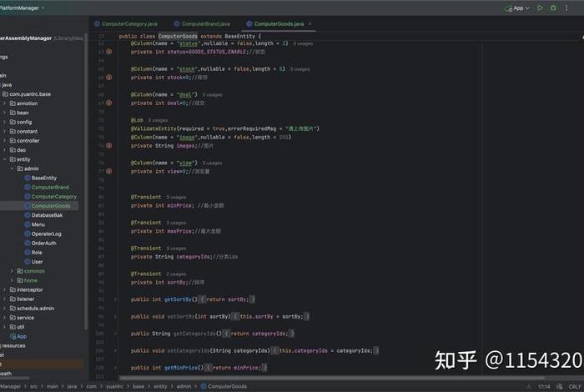Select the resources folder in tree
The height and width of the screenshot is (392, 584).
[x=13, y=346]
